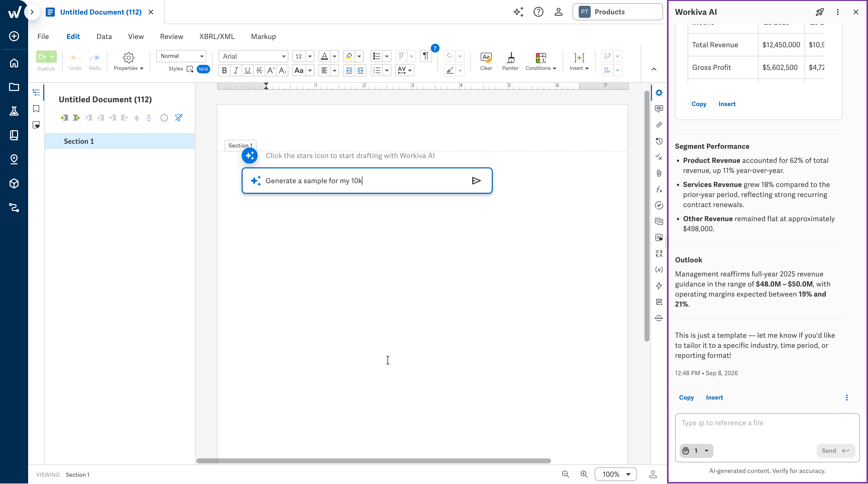Click the blue AI stars button in document
This screenshot has height=484, width=868.
pos(250,156)
